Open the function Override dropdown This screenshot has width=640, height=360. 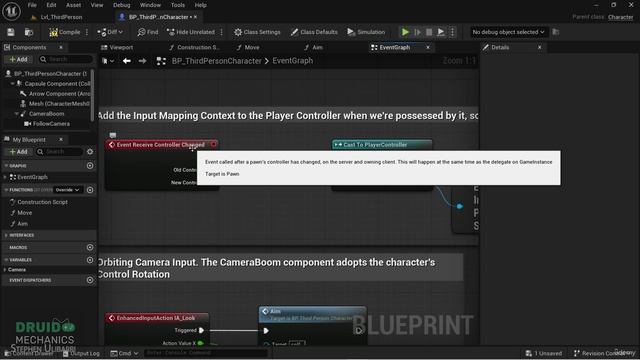pyautogui.click(x=67, y=190)
